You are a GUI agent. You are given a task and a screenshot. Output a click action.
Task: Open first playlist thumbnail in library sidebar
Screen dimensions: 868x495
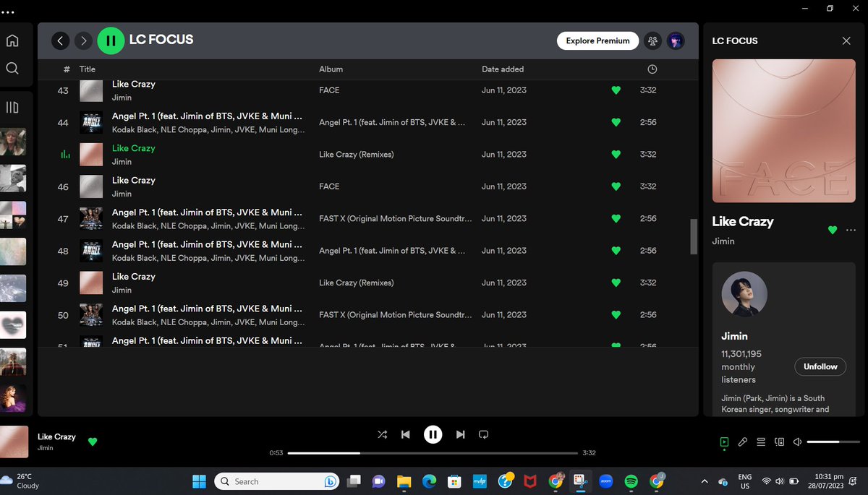(x=14, y=142)
